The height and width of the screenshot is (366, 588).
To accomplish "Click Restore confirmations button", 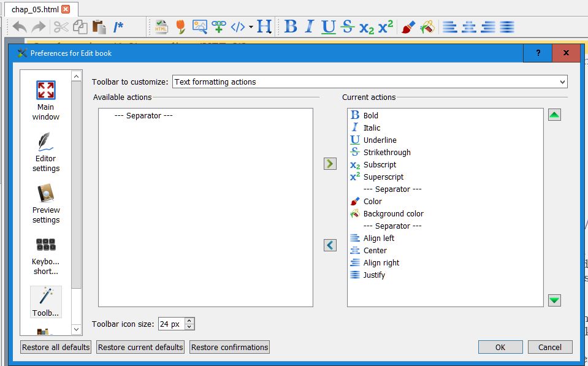I will (x=229, y=347).
